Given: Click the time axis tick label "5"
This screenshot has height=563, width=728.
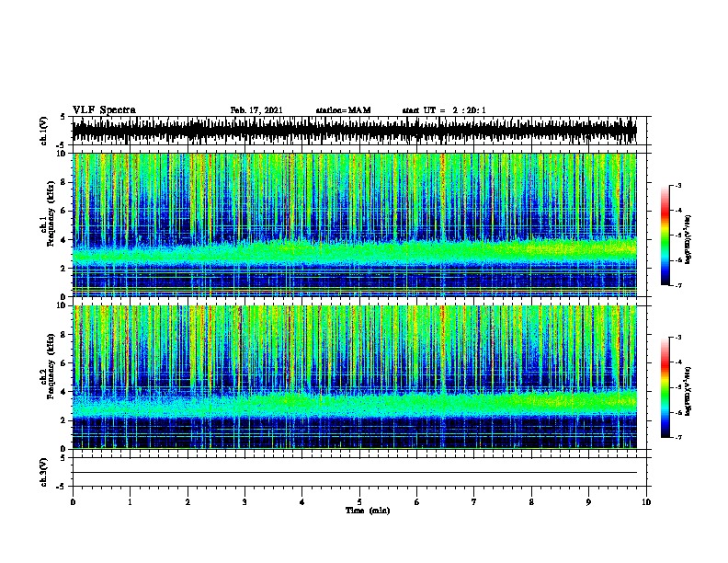Looking at the screenshot, I should click(x=359, y=502).
